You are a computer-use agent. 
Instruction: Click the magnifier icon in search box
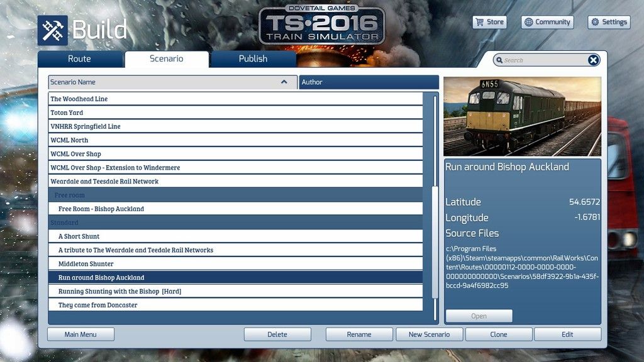coord(499,60)
